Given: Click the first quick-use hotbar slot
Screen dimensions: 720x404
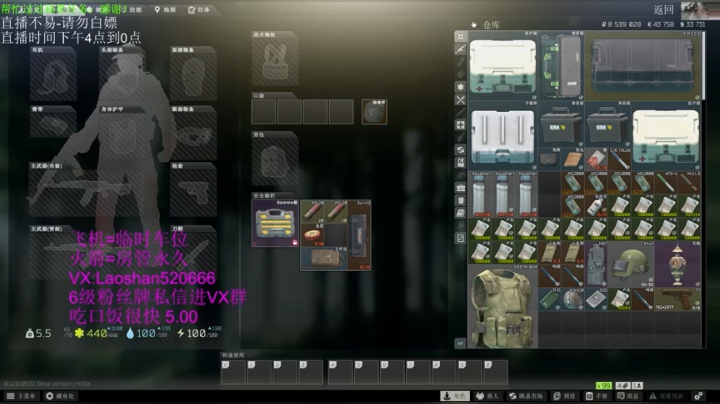Looking at the screenshot, I should pos(233,372).
